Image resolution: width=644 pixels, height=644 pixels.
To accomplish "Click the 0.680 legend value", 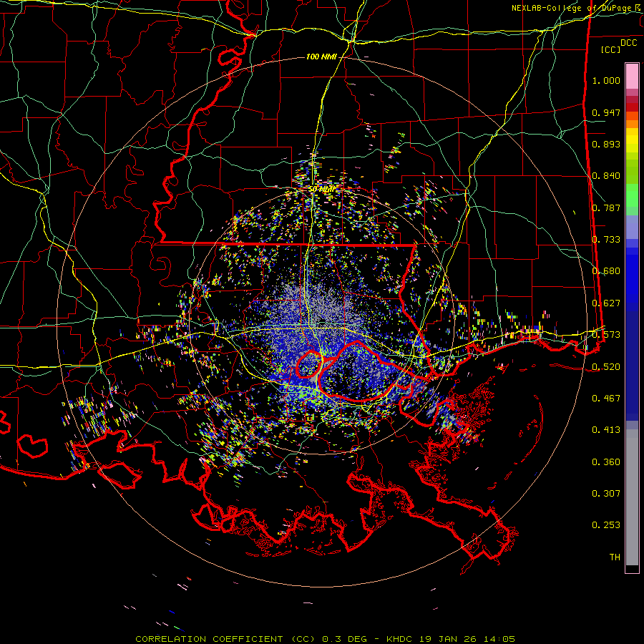I will pyautogui.click(x=606, y=271).
